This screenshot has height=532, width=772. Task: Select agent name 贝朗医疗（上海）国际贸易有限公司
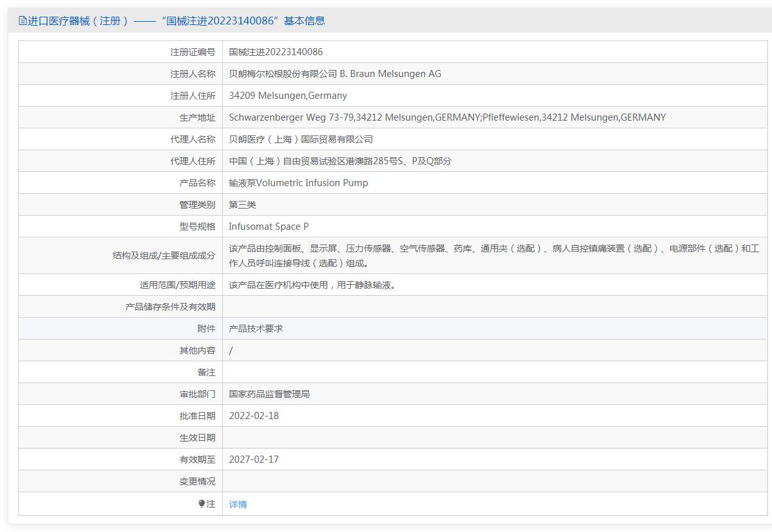click(301, 139)
